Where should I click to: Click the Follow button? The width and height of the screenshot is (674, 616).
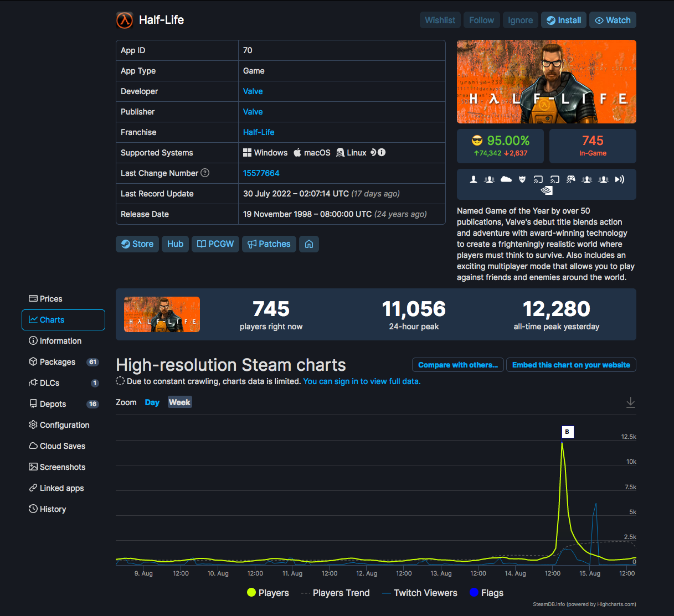[482, 20]
